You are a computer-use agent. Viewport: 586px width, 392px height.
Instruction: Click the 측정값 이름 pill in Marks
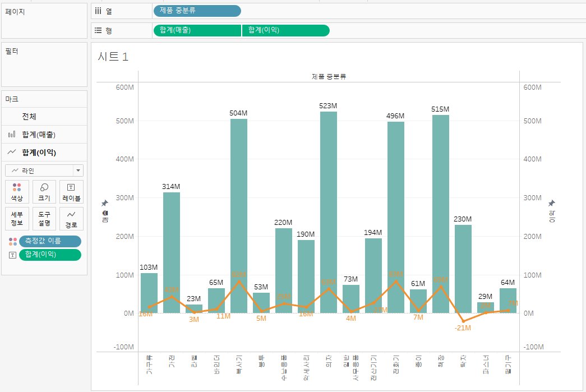point(50,241)
